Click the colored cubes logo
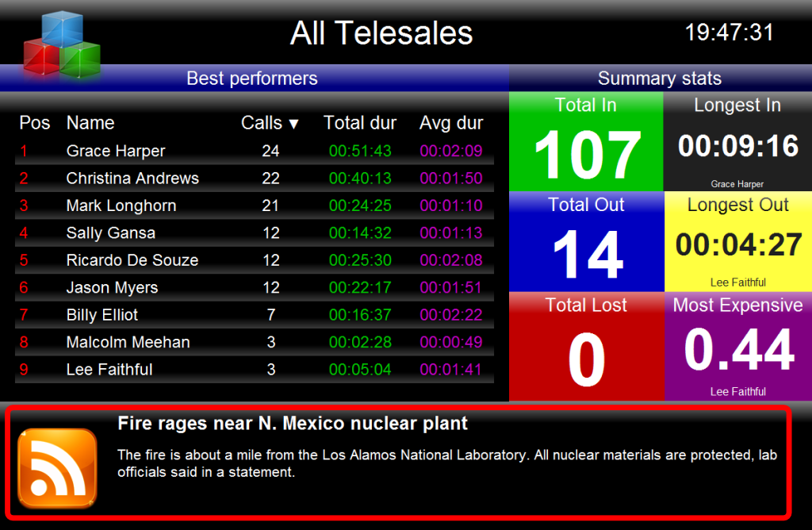Screen dimensions: 812x530 coord(62,45)
